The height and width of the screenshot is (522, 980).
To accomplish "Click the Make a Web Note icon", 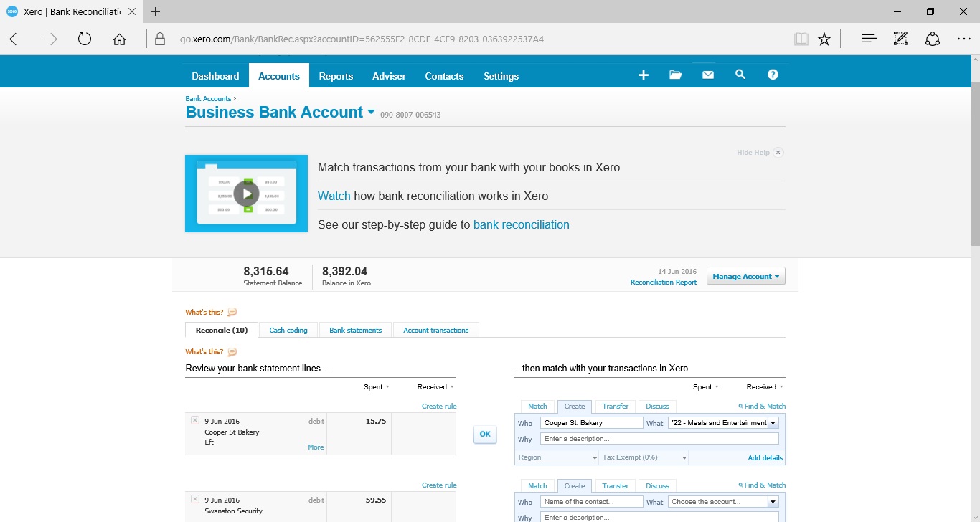I will (x=900, y=39).
